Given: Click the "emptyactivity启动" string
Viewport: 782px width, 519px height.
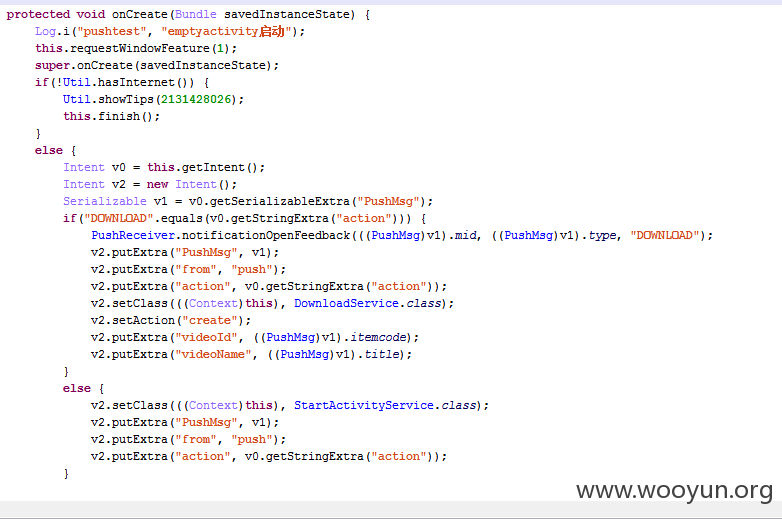Looking at the screenshot, I should [x=226, y=31].
